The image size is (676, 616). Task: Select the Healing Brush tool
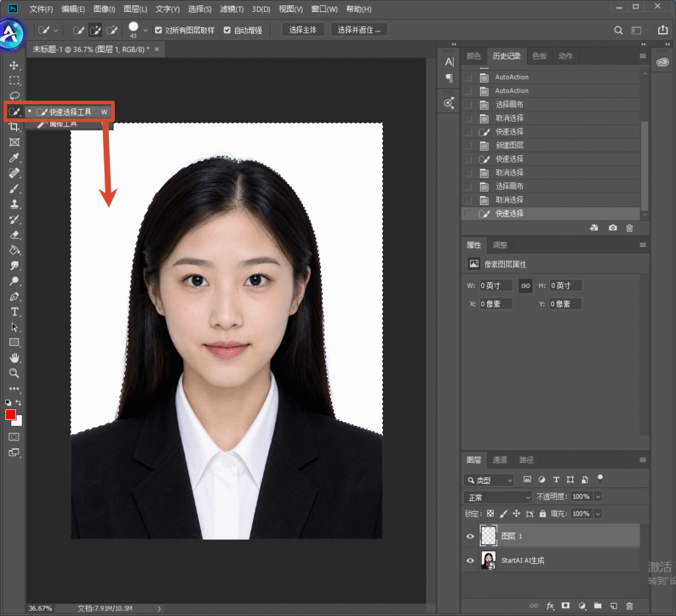15,173
